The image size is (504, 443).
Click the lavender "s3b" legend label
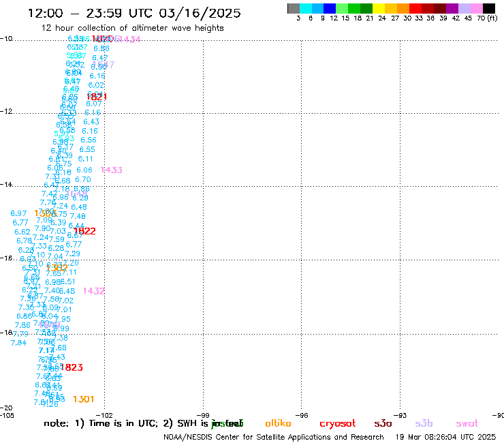tap(424, 423)
